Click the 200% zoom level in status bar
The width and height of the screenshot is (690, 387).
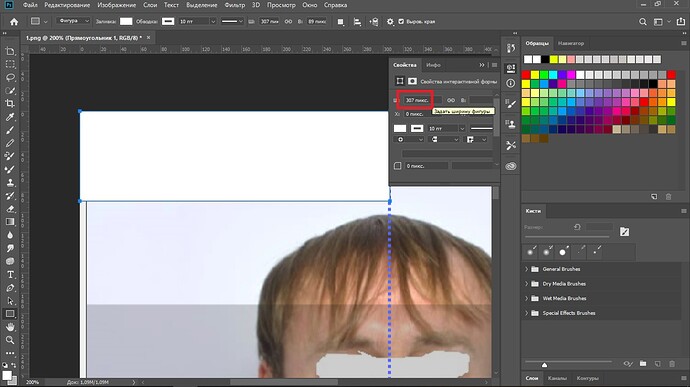click(32, 382)
